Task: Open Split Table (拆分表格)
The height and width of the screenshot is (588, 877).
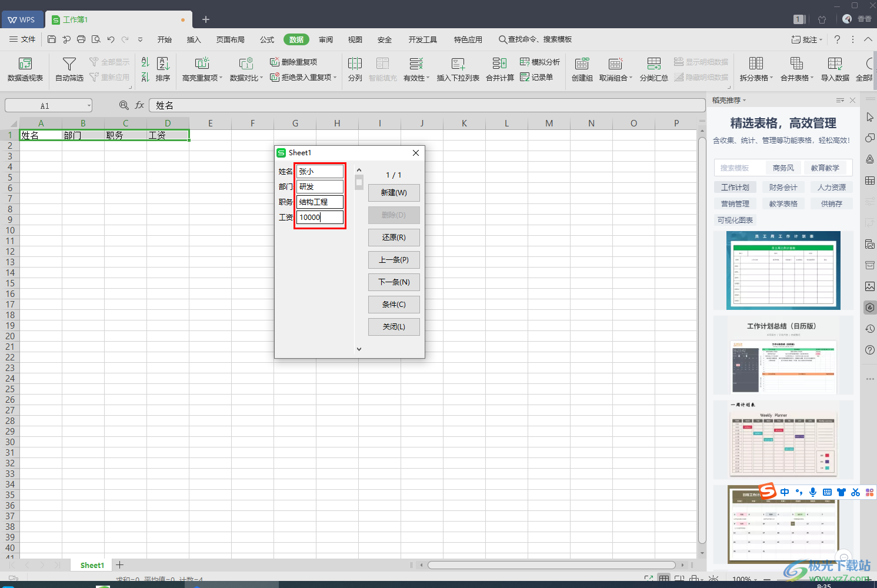Action: pos(756,69)
